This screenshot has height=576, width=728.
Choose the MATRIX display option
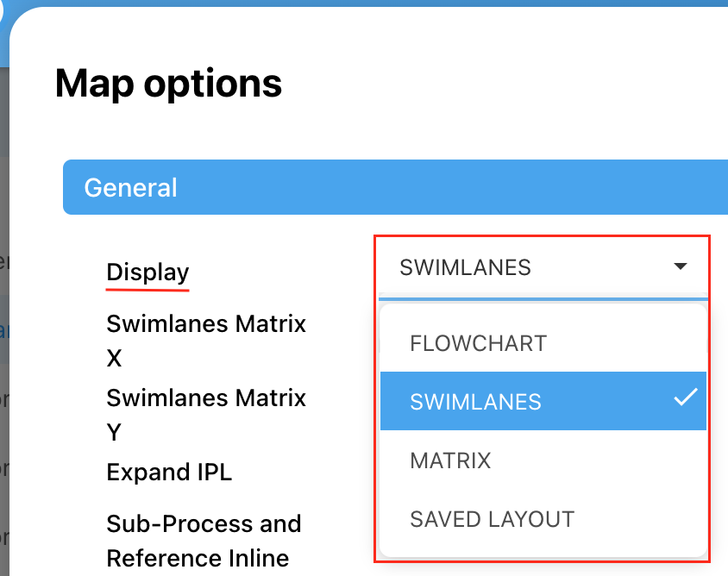coord(450,460)
